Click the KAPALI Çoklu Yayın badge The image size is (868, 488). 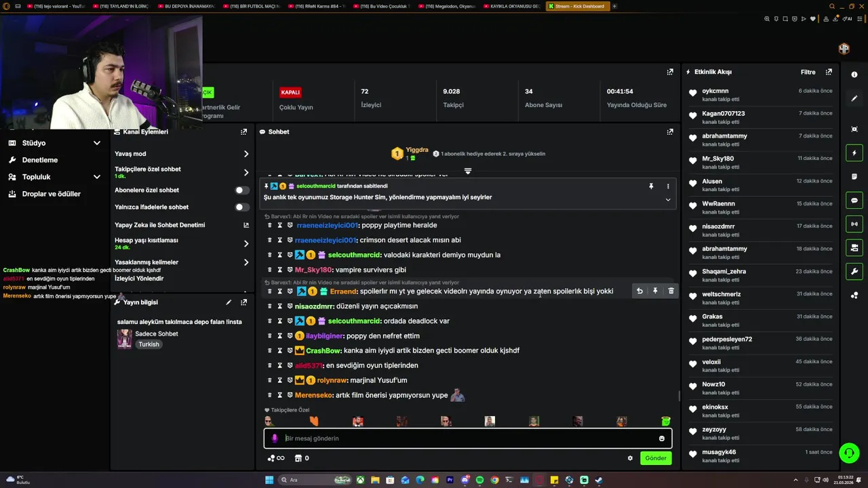click(290, 92)
